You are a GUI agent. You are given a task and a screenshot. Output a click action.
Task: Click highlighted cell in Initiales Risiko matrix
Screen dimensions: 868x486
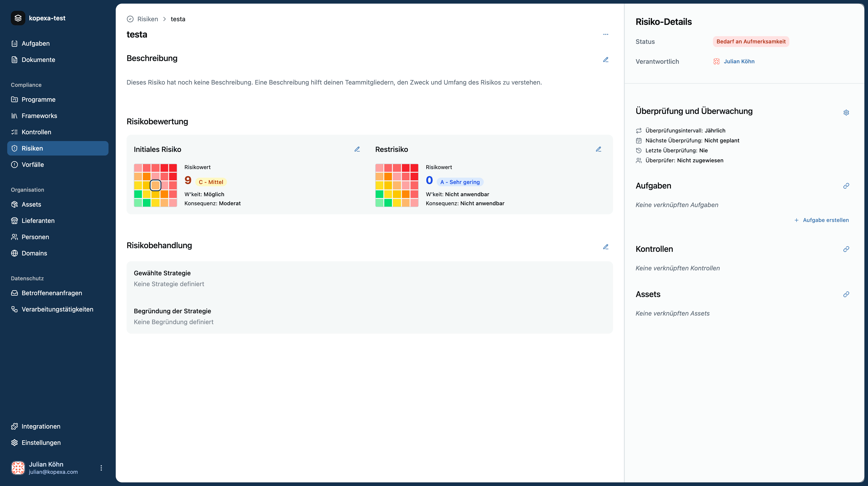[x=155, y=185]
